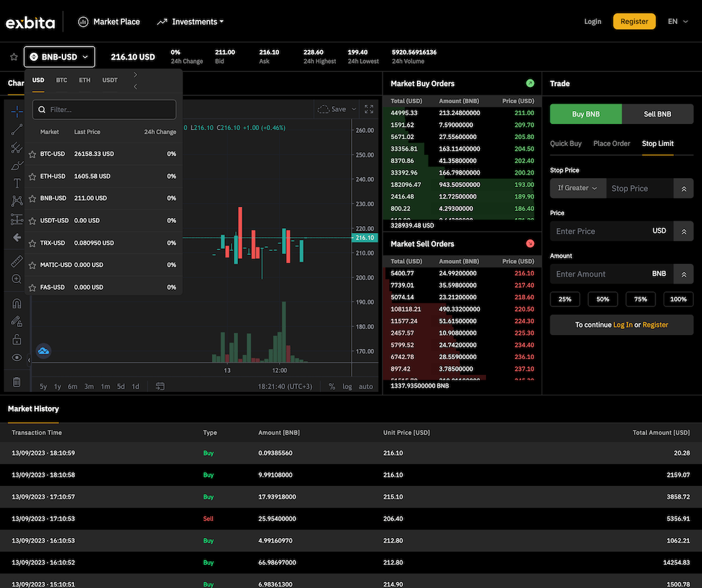Star the BNB-USD market row

(32, 199)
